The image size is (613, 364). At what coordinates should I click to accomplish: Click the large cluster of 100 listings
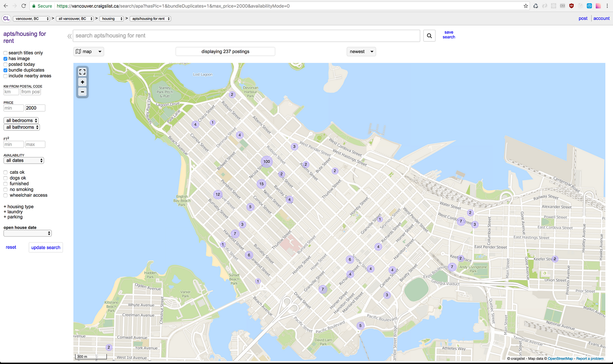[x=267, y=162]
